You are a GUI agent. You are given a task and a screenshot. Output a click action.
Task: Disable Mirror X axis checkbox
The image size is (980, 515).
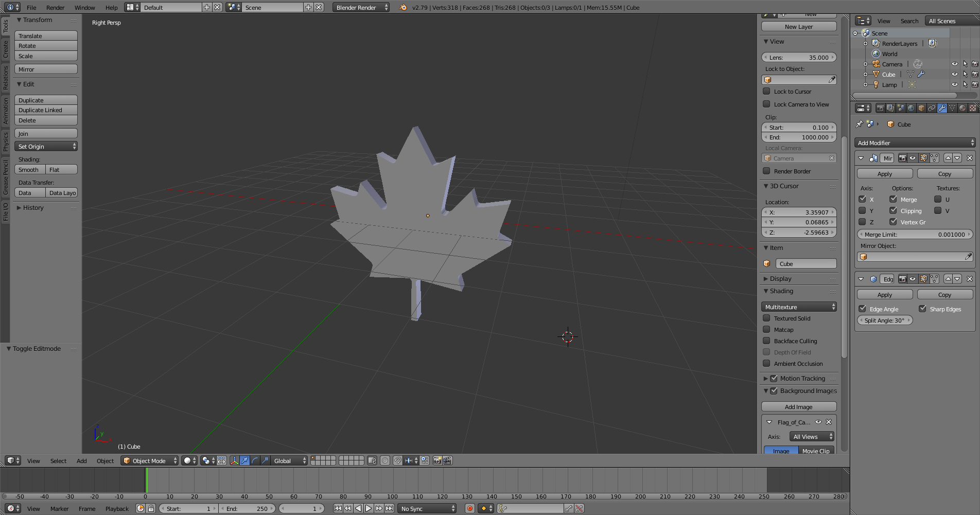[862, 199]
